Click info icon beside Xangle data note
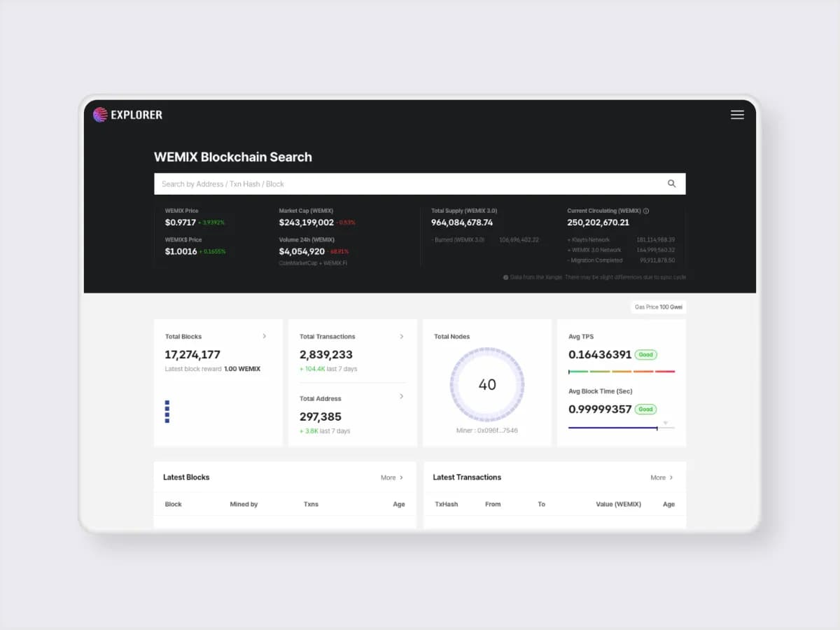The width and height of the screenshot is (840, 630). pyautogui.click(x=505, y=277)
